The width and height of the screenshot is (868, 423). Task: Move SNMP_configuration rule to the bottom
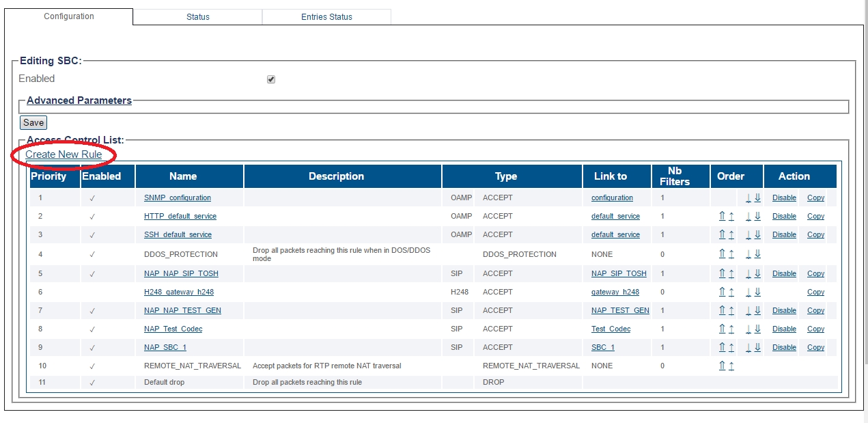tap(757, 198)
